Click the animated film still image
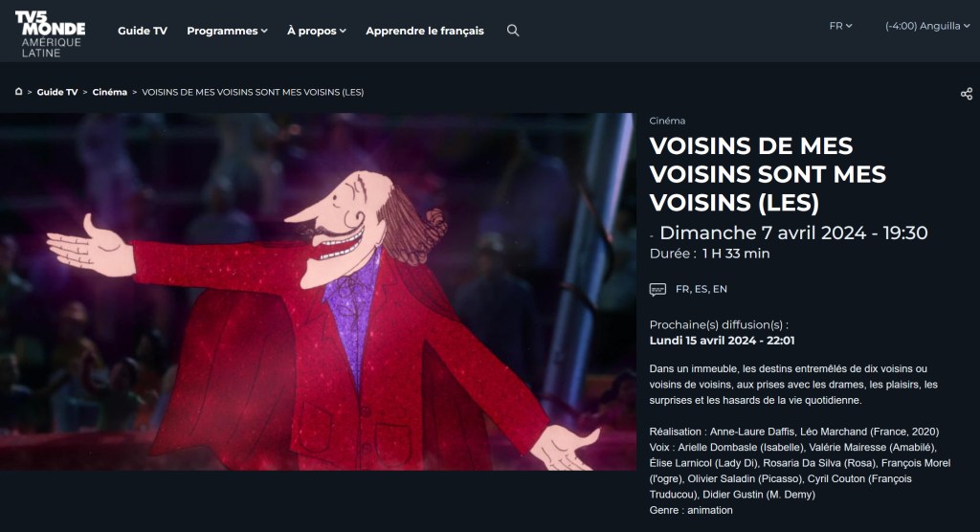Image resolution: width=980 pixels, height=532 pixels. tap(318, 291)
